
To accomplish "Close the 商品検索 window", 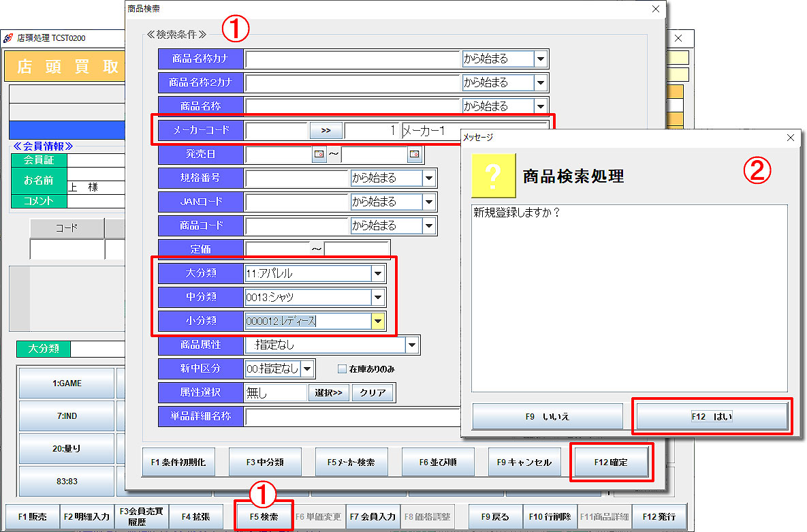I will click(x=656, y=9).
